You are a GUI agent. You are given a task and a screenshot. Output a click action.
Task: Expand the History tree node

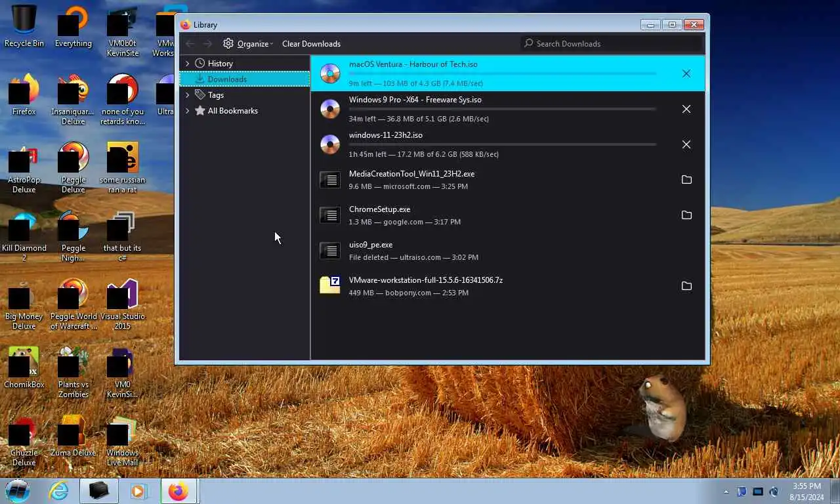point(187,64)
